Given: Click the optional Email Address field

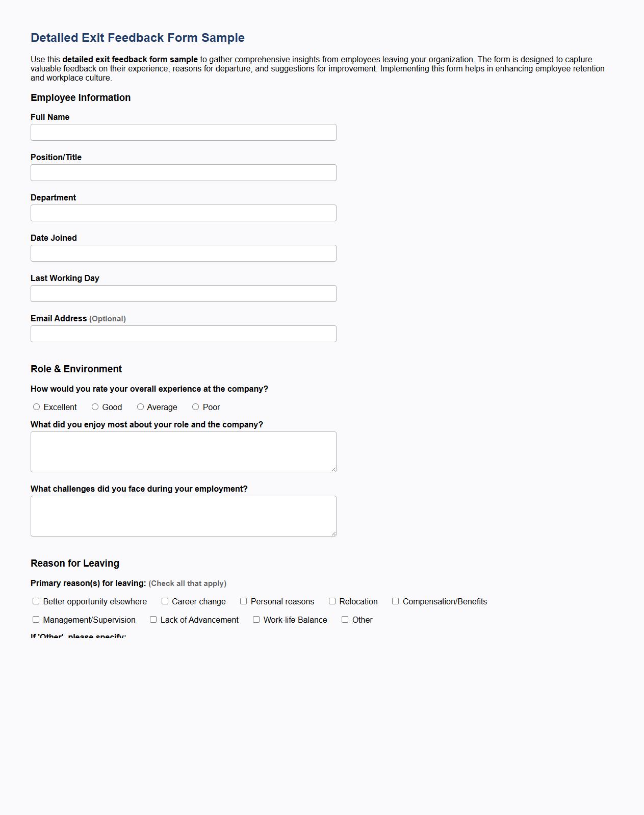Looking at the screenshot, I should coord(183,334).
